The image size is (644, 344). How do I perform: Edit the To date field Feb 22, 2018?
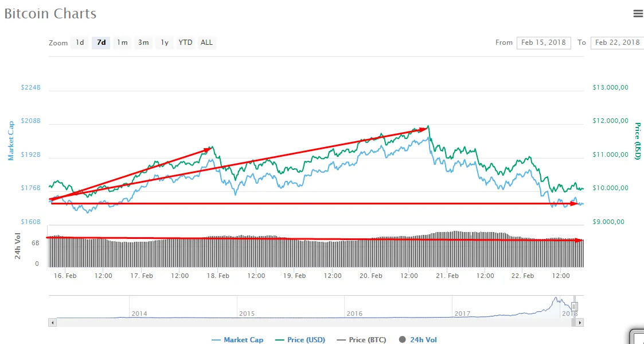coord(617,42)
